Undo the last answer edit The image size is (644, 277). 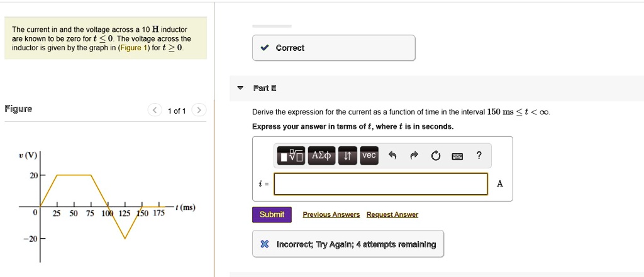pyautogui.click(x=393, y=156)
